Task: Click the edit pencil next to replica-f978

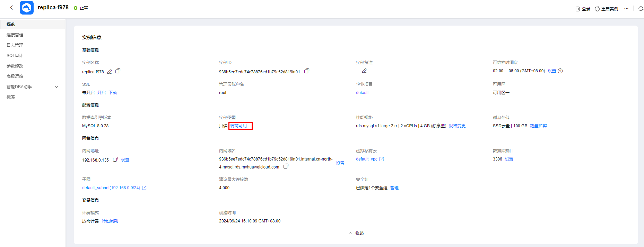Action: (x=110, y=72)
